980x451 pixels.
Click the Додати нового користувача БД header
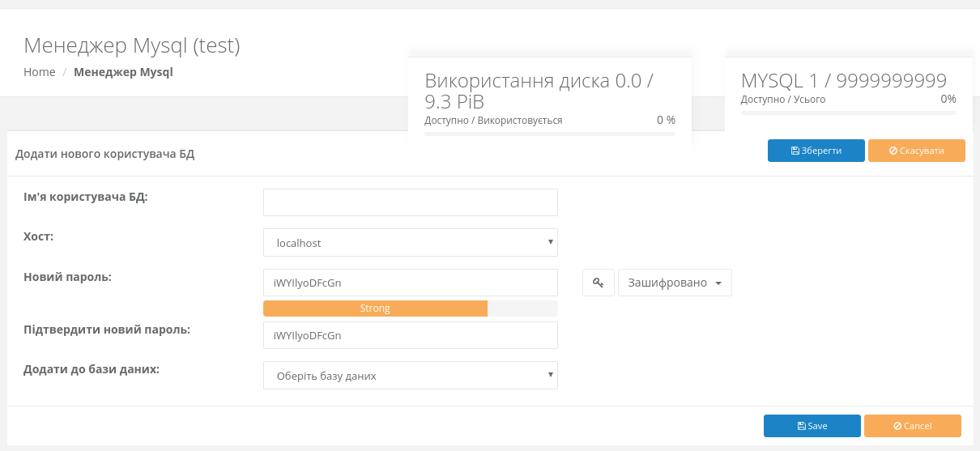(x=105, y=154)
